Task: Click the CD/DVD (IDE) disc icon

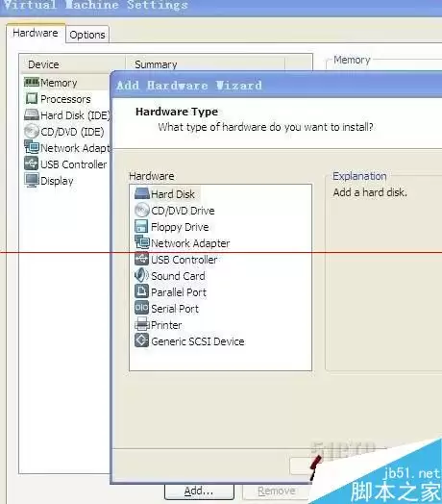Action: tap(32, 131)
